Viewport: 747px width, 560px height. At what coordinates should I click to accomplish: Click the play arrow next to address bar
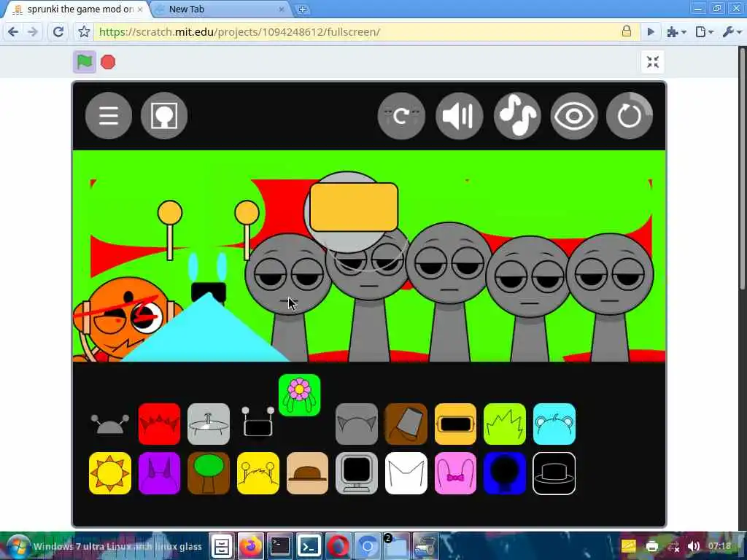click(651, 32)
